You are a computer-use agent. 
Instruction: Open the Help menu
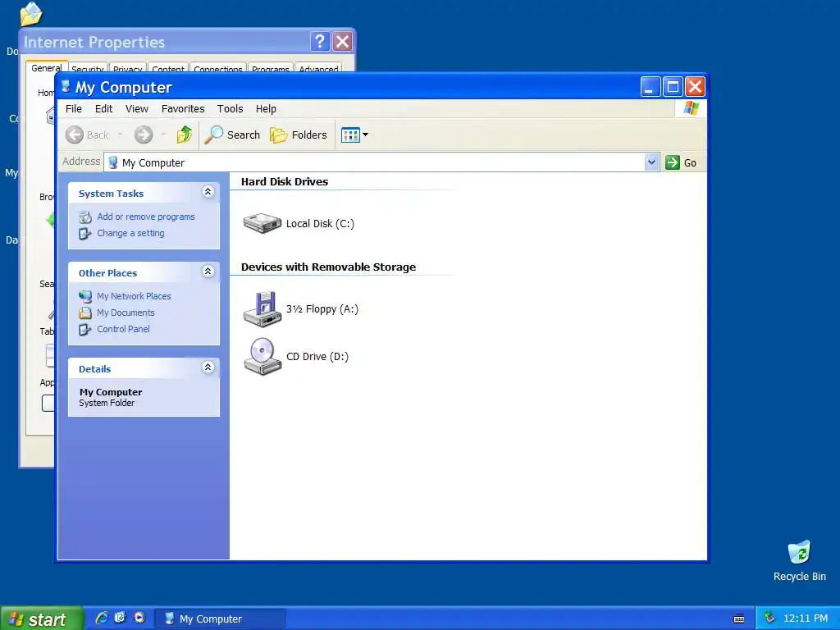tap(266, 109)
